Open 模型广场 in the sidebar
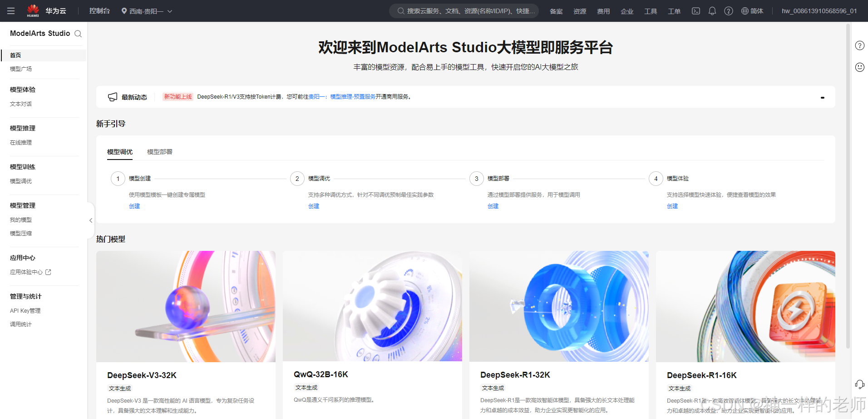Screen dimensions: 868x419 pos(21,69)
